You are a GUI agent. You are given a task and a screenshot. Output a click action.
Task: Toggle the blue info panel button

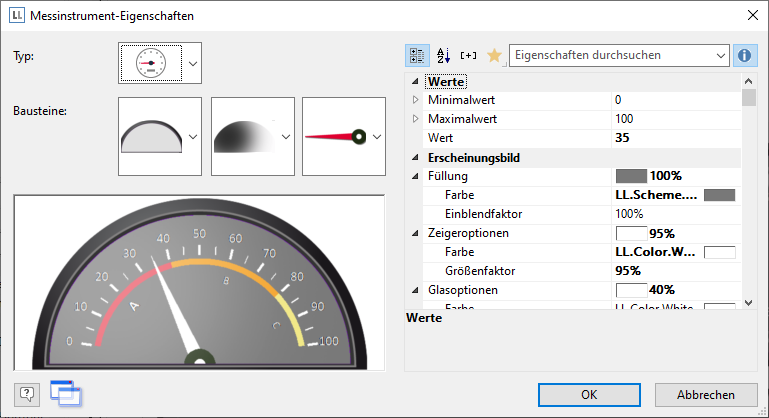click(744, 56)
